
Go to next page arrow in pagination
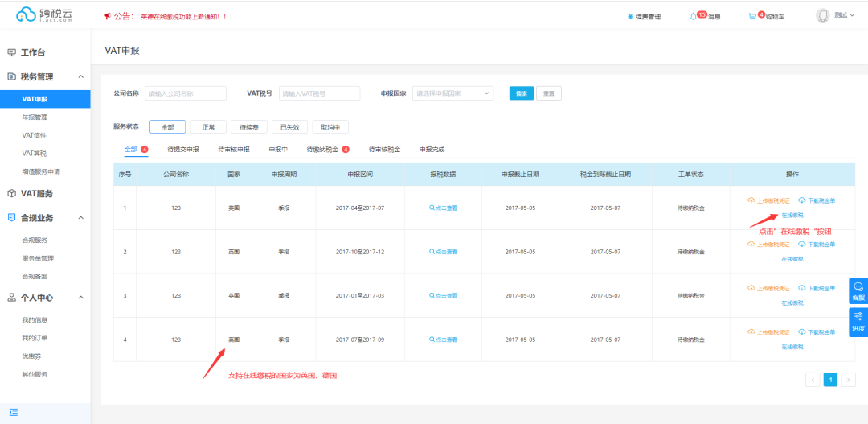click(849, 379)
